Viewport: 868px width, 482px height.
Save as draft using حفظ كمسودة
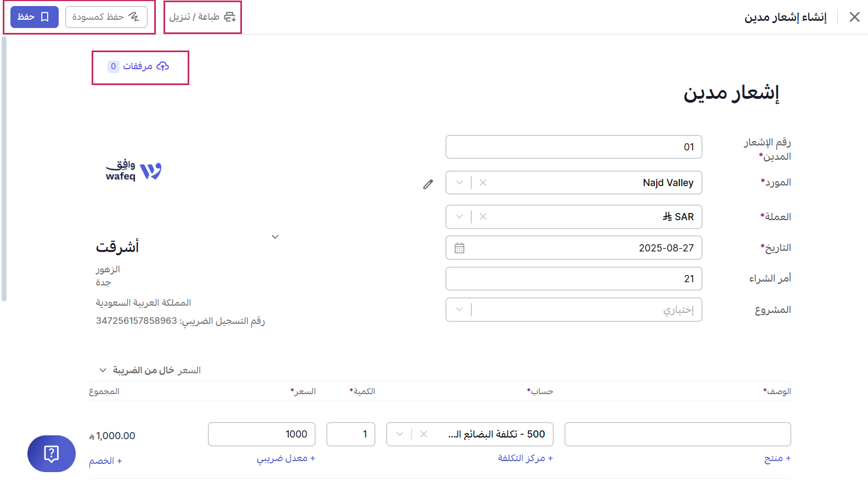coord(106,17)
